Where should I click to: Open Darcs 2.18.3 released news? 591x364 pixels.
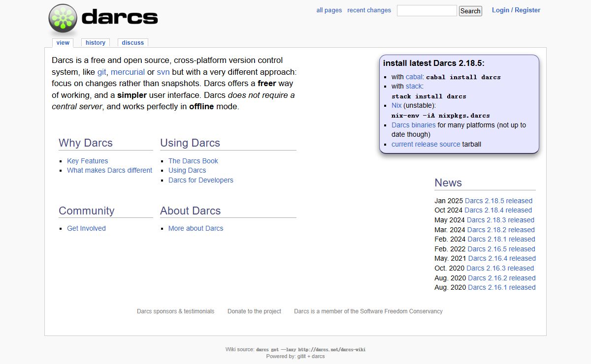500,220
